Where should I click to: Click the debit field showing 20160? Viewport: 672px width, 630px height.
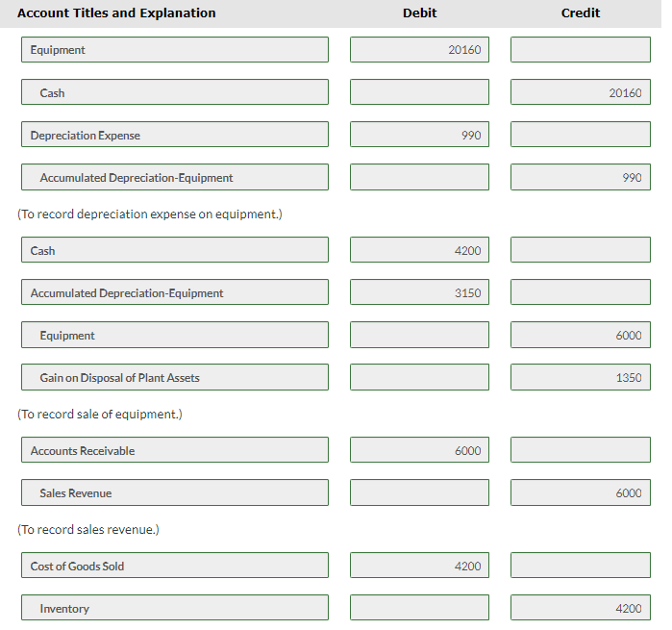tap(419, 49)
